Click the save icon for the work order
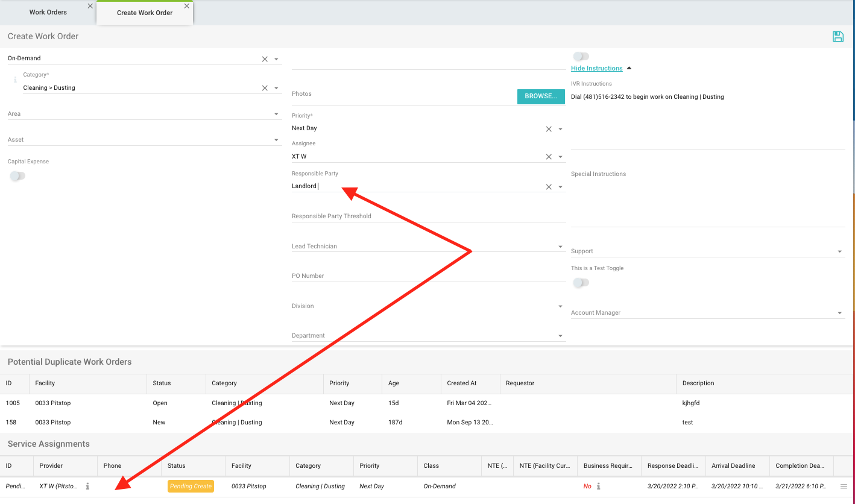Viewport: 855px width, 504px height. (838, 37)
